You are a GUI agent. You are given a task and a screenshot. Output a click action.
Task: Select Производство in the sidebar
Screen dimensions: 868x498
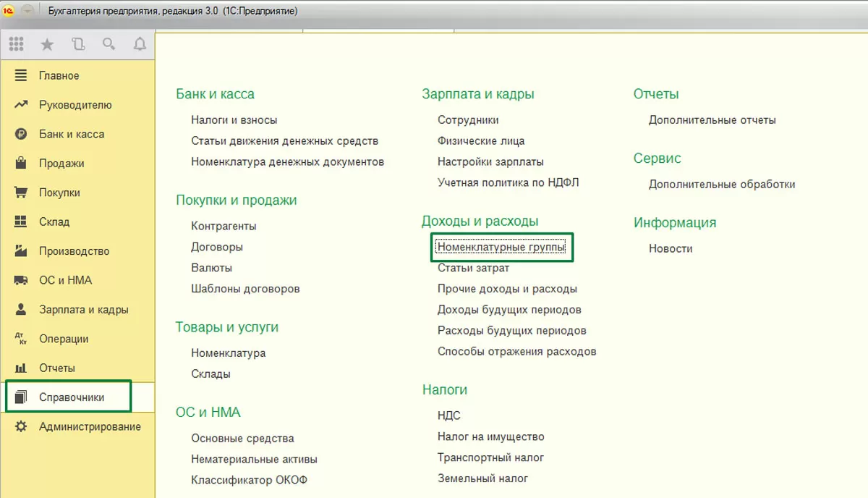pyautogui.click(x=75, y=251)
